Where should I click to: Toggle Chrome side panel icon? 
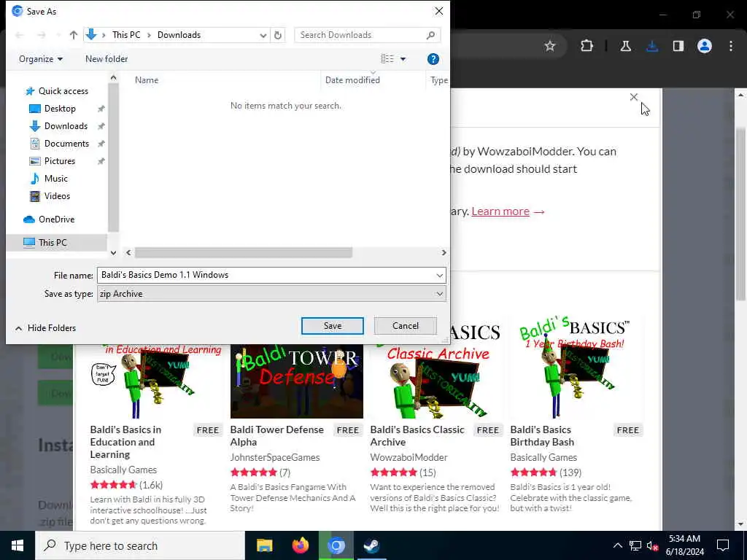pyautogui.click(x=678, y=46)
